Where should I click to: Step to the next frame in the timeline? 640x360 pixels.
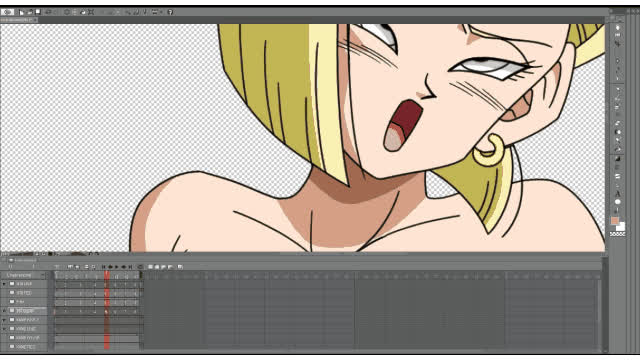pyautogui.click(x=124, y=267)
